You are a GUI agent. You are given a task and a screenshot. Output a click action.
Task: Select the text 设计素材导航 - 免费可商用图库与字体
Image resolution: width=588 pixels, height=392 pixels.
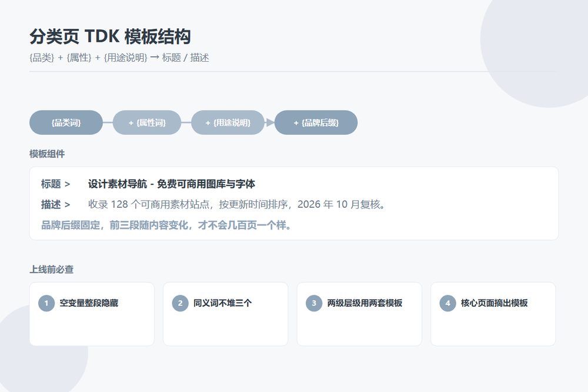[171, 184]
